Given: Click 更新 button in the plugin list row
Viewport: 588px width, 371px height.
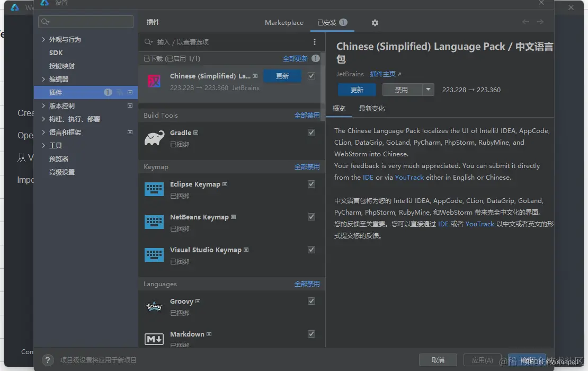Looking at the screenshot, I should 282,76.
